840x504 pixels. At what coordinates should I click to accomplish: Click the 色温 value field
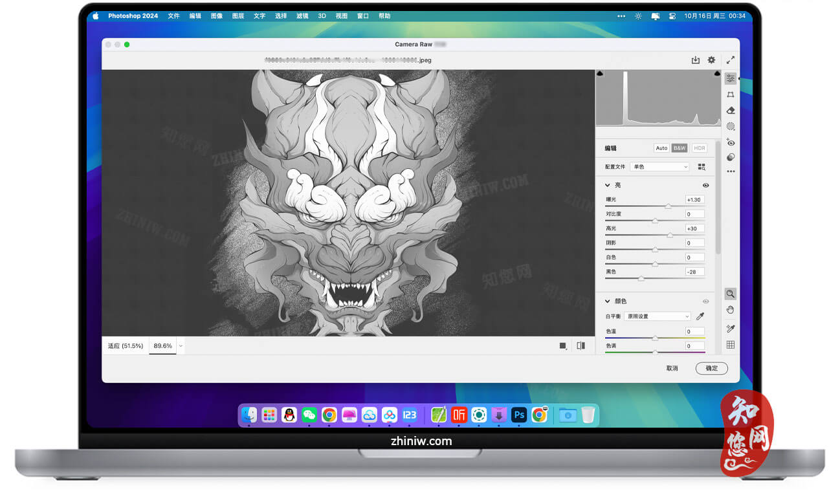pyautogui.click(x=695, y=331)
